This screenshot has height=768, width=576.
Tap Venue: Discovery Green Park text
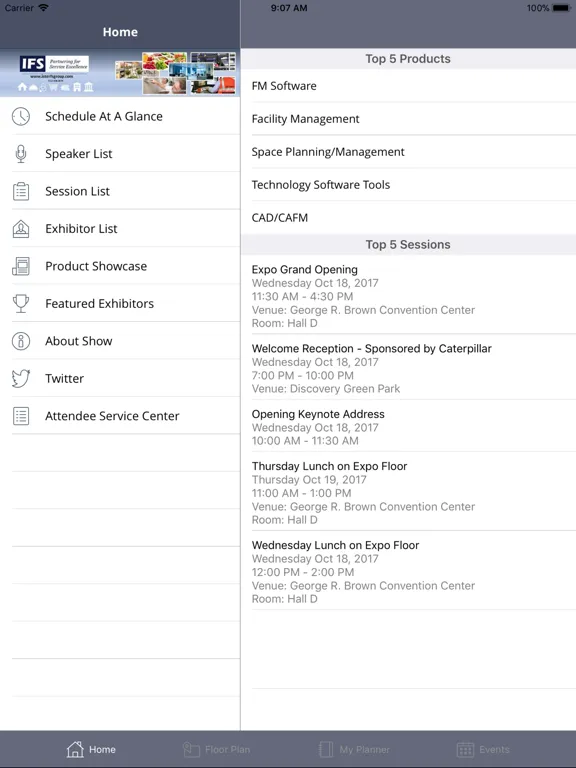pos(326,389)
